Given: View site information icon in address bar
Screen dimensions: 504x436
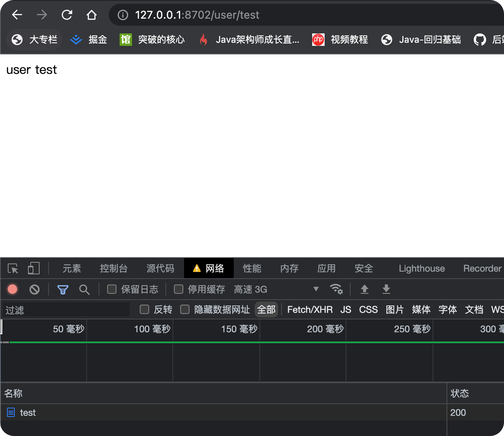Looking at the screenshot, I should [123, 15].
